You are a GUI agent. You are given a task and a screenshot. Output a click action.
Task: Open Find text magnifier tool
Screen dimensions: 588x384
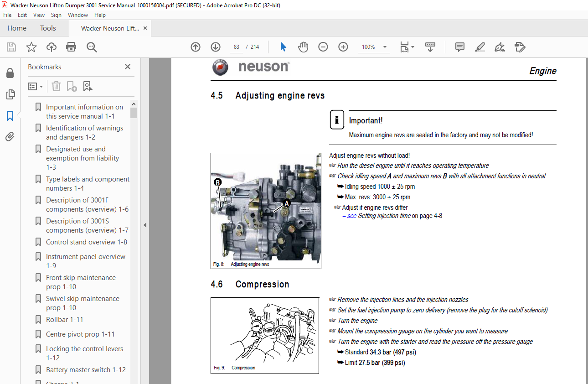92,47
